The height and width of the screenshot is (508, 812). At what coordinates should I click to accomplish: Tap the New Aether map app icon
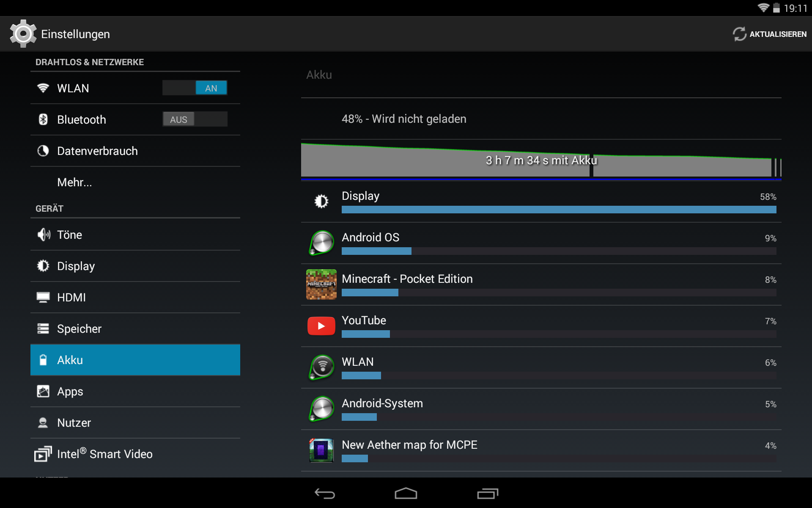(321, 450)
